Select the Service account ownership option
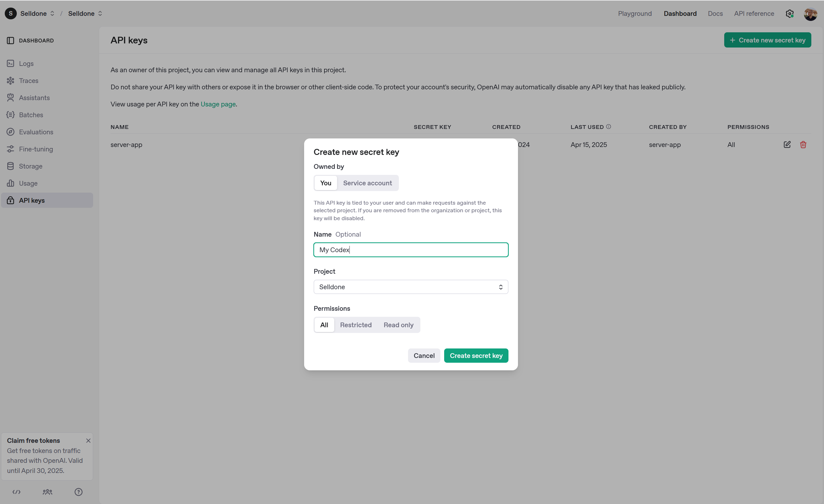 [x=367, y=183]
